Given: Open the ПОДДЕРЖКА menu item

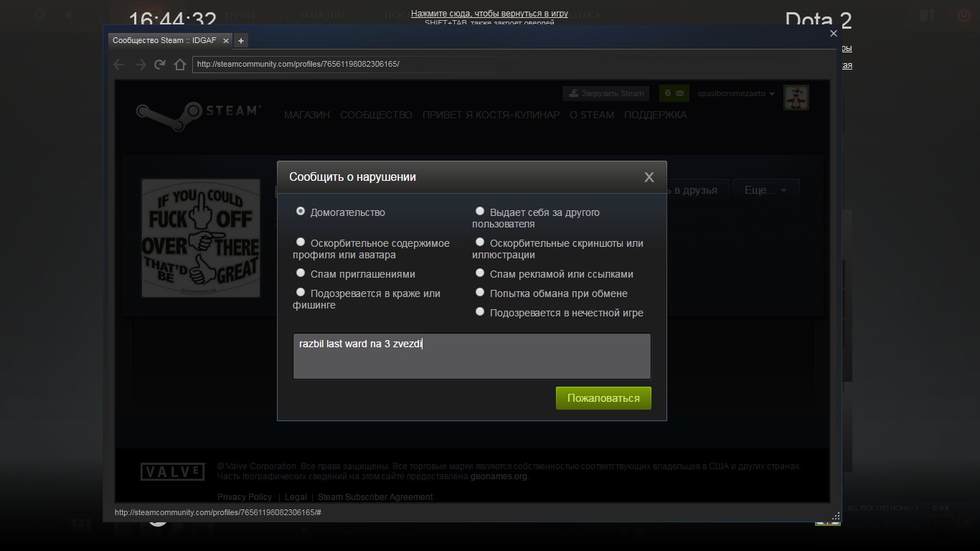Looking at the screenshot, I should click(x=655, y=115).
